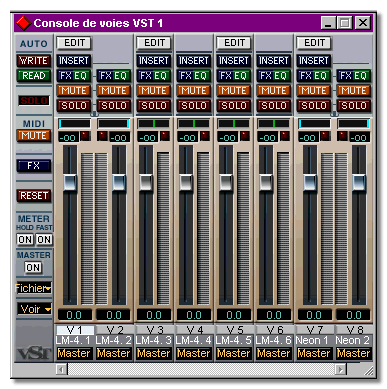
Task: Click the volume fader of channel V8
Action: [x=359, y=182]
